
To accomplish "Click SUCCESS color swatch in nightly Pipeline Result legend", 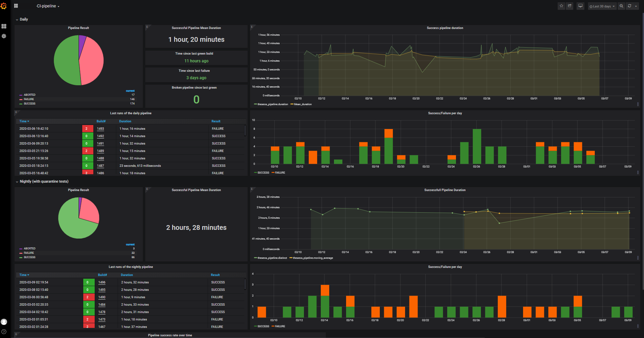I will pos(21,257).
